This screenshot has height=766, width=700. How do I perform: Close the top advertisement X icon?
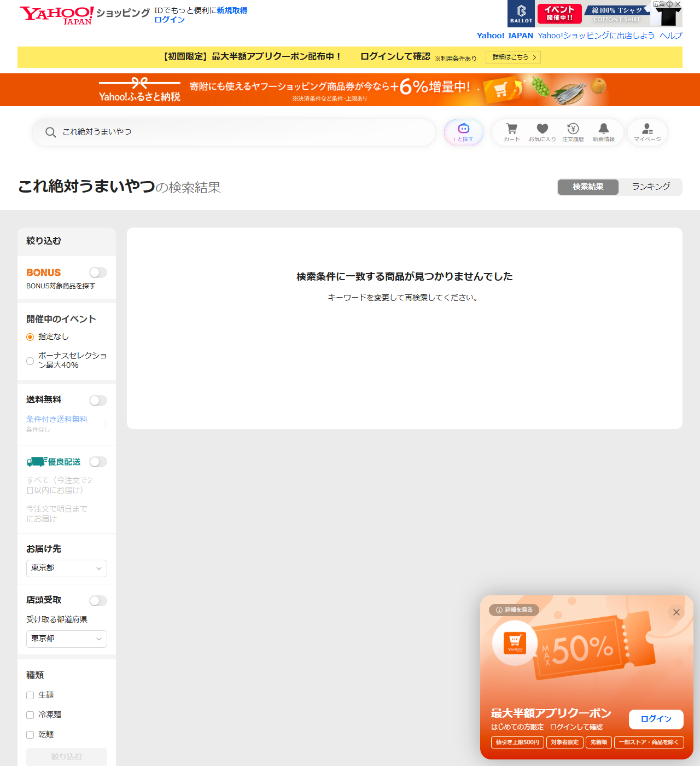(x=678, y=4)
